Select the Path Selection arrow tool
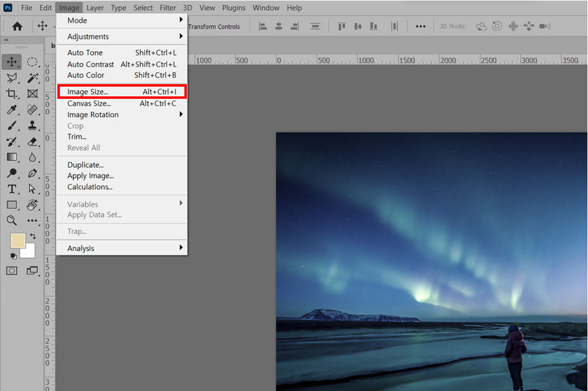 point(32,189)
